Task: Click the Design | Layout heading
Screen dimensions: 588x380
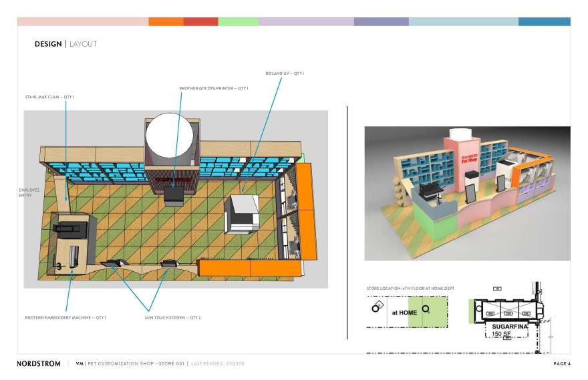Action: coord(65,44)
